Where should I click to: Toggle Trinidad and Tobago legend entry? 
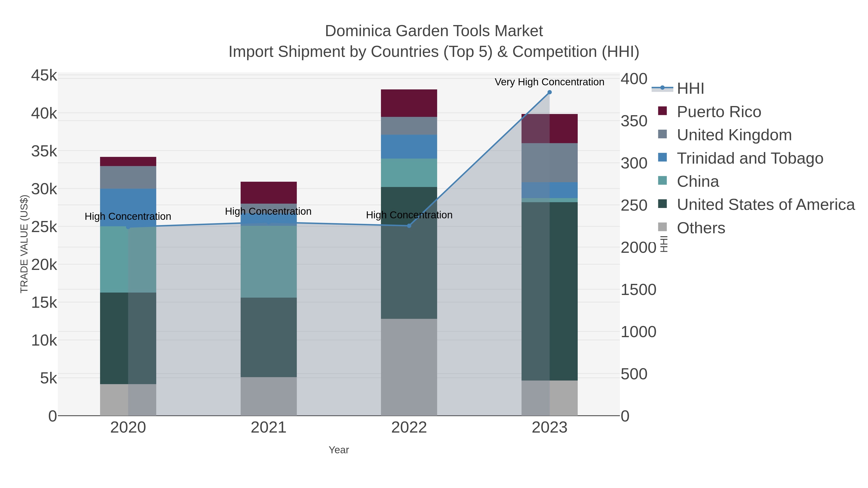[740, 158]
